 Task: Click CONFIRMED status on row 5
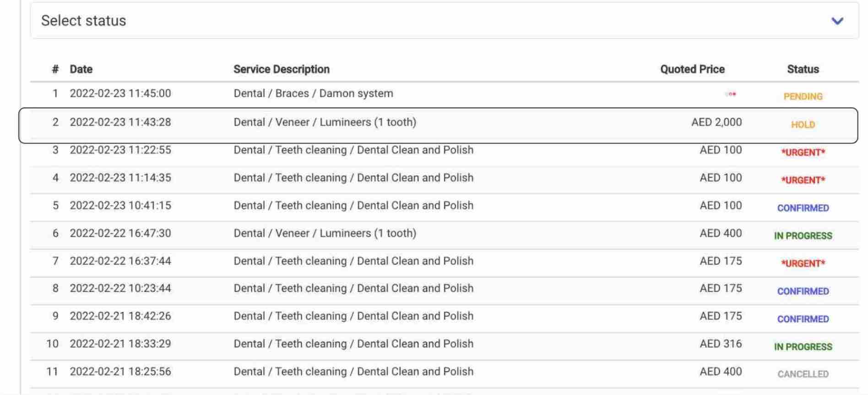[803, 208]
